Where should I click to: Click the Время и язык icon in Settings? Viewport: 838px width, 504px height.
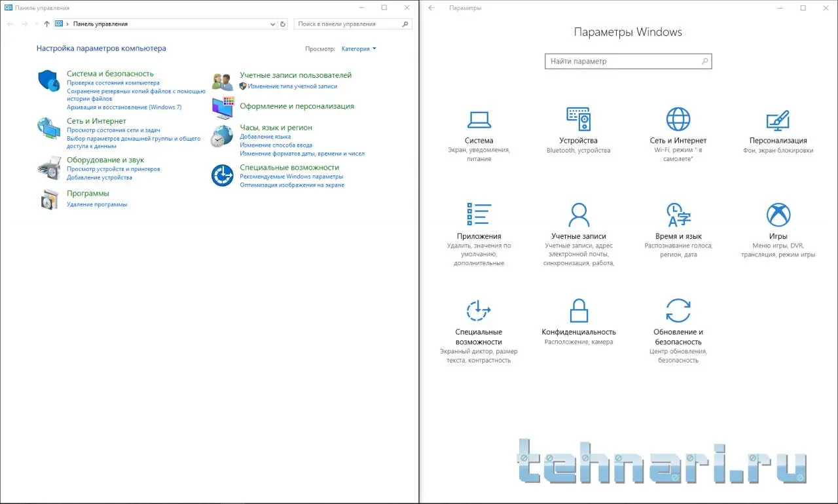pos(678,215)
